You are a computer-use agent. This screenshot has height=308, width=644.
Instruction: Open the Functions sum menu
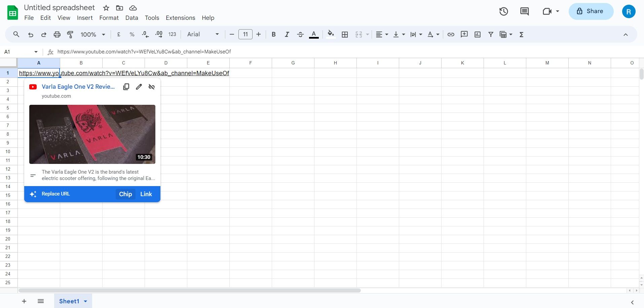522,34
